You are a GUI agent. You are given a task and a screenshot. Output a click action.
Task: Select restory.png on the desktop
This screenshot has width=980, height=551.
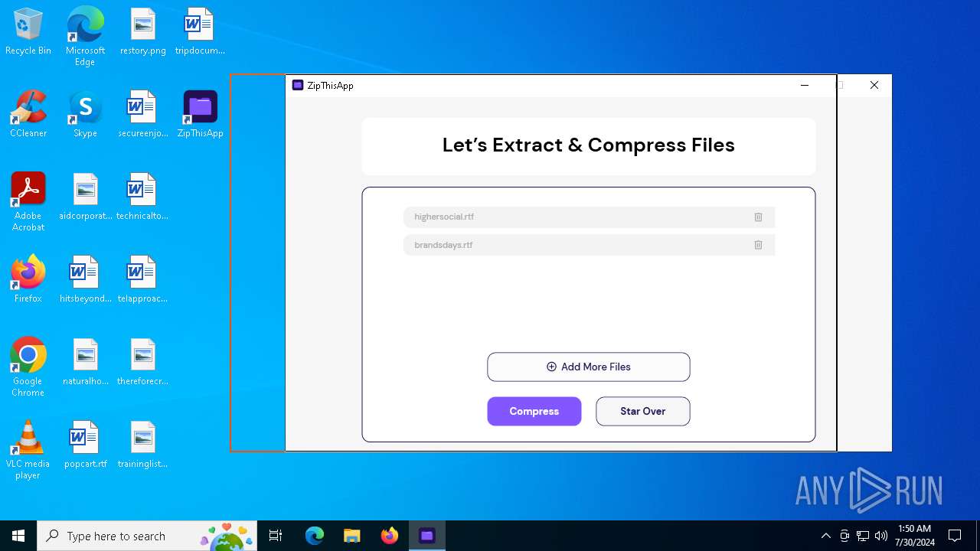[142, 32]
